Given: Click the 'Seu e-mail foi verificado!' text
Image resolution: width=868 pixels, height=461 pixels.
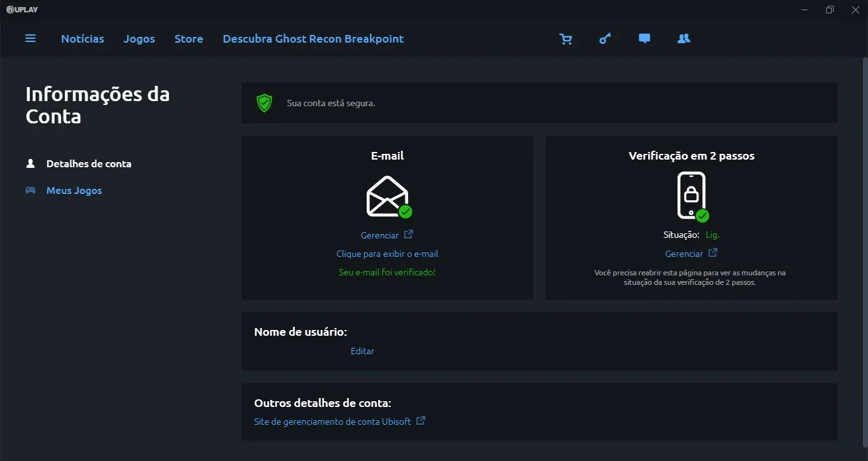Looking at the screenshot, I should 388,272.
